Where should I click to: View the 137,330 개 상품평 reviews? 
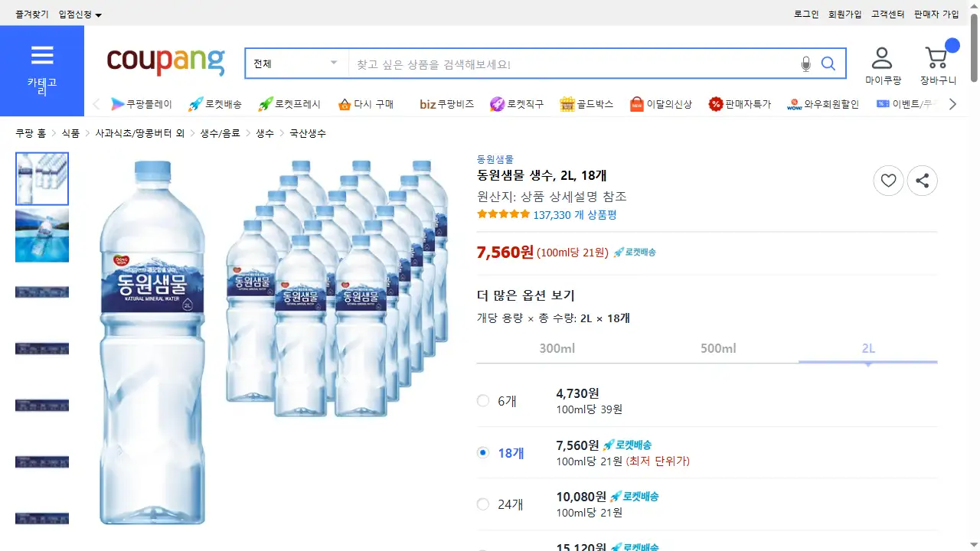click(575, 215)
